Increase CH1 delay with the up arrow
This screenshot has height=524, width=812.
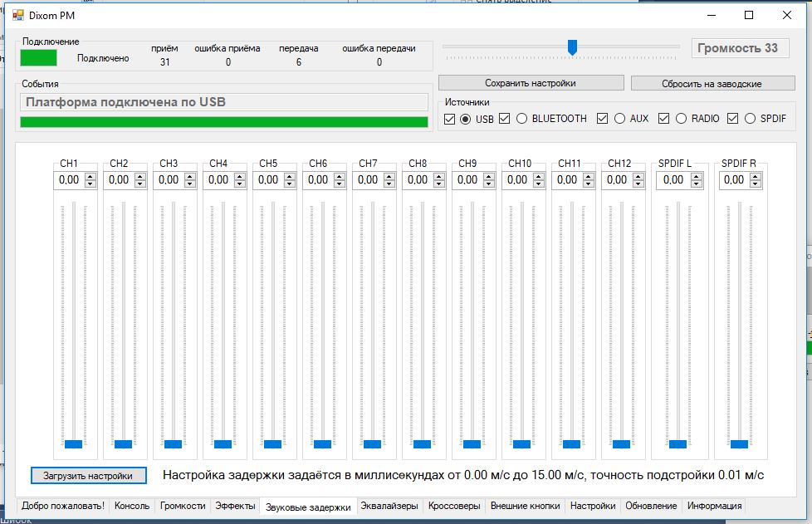[x=90, y=176]
